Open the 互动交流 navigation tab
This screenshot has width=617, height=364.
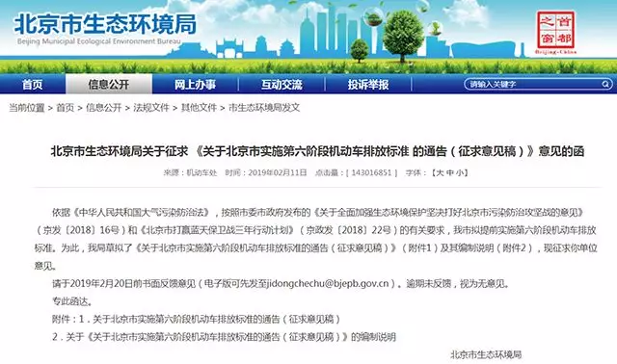click(x=282, y=84)
